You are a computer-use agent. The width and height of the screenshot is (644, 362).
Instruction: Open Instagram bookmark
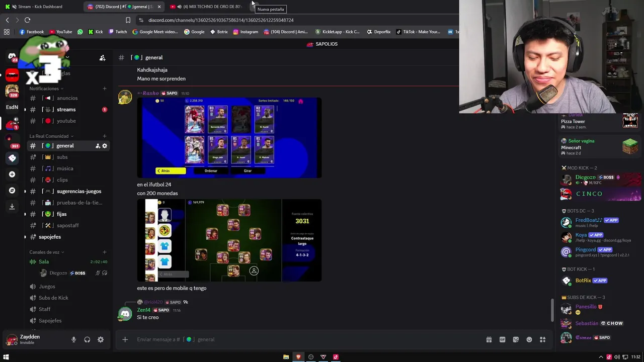(x=246, y=32)
